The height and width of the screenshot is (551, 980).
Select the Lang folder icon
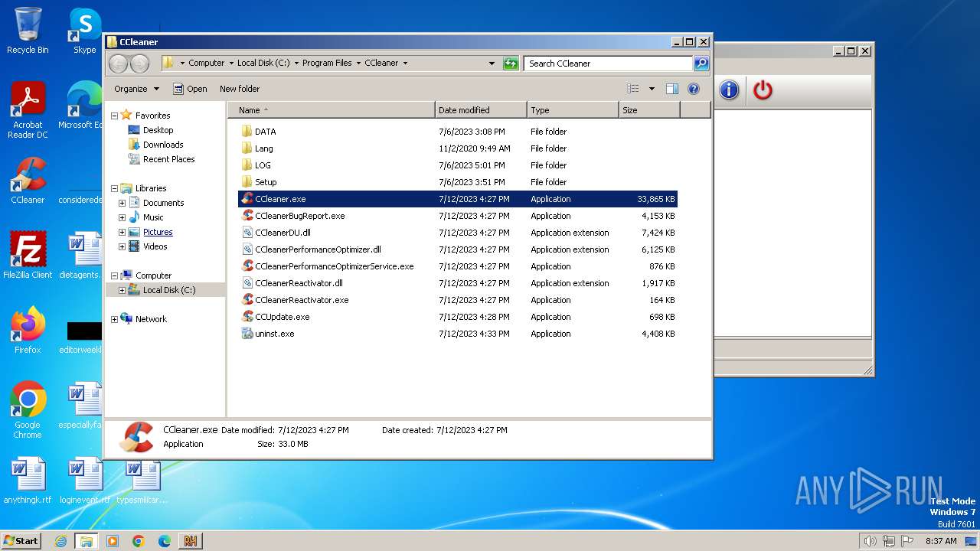[x=247, y=148]
